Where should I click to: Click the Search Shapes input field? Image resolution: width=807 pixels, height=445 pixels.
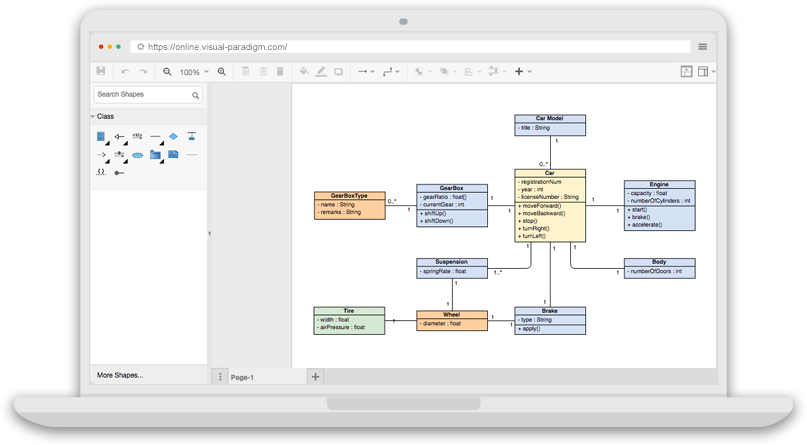click(140, 95)
